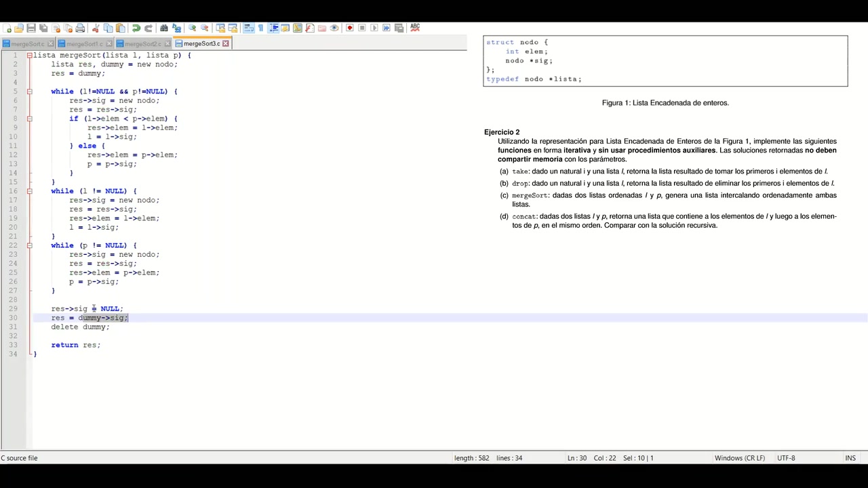Click the 'res = dummy;' line 3 code
Image resolution: width=868 pixels, height=488 pixels.
[78, 73]
